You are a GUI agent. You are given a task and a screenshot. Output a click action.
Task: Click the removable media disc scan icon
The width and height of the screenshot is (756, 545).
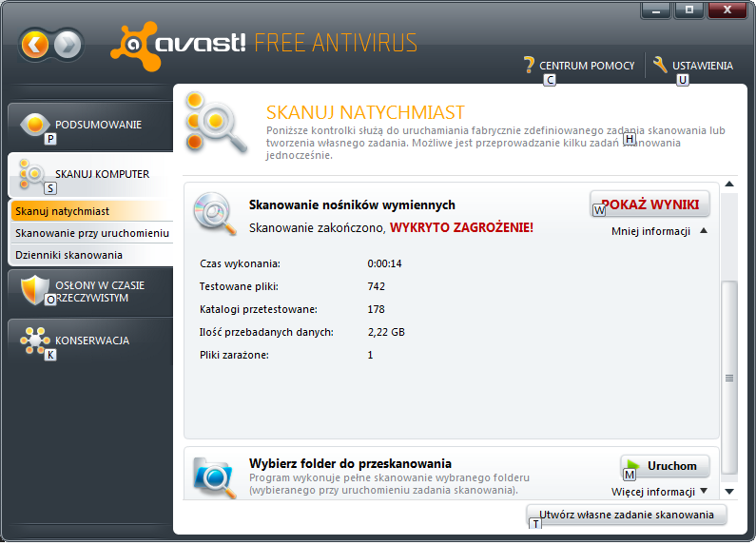[215, 213]
